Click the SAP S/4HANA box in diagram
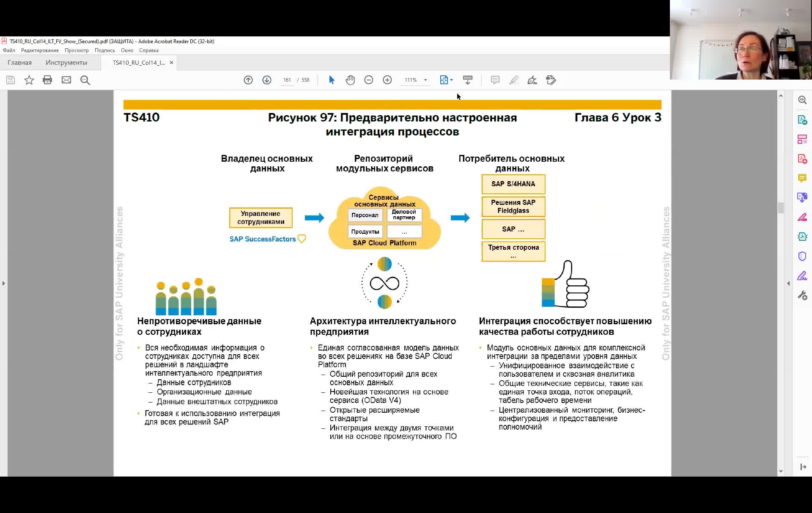The height and width of the screenshot is (513, 812). coord(513,184)
